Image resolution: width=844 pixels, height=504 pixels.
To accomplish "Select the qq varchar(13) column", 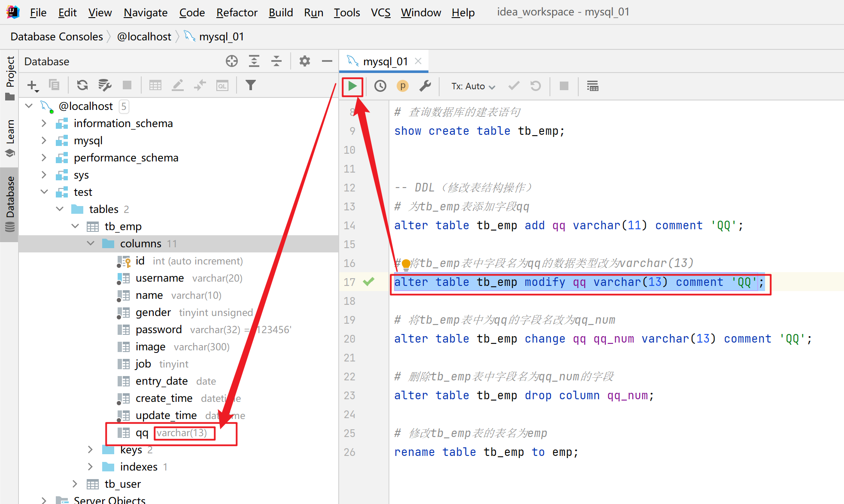I will click(179, 432).
